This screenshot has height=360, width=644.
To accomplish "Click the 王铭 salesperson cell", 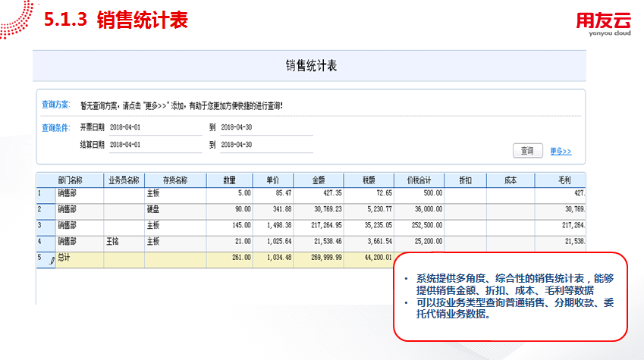I will [x=124, y=244].
